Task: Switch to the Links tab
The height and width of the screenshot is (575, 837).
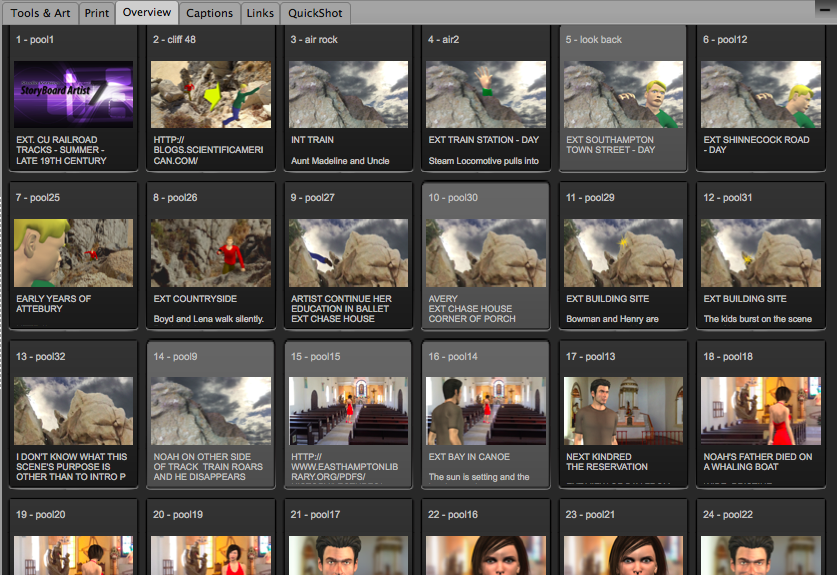Action: point(260,13)
